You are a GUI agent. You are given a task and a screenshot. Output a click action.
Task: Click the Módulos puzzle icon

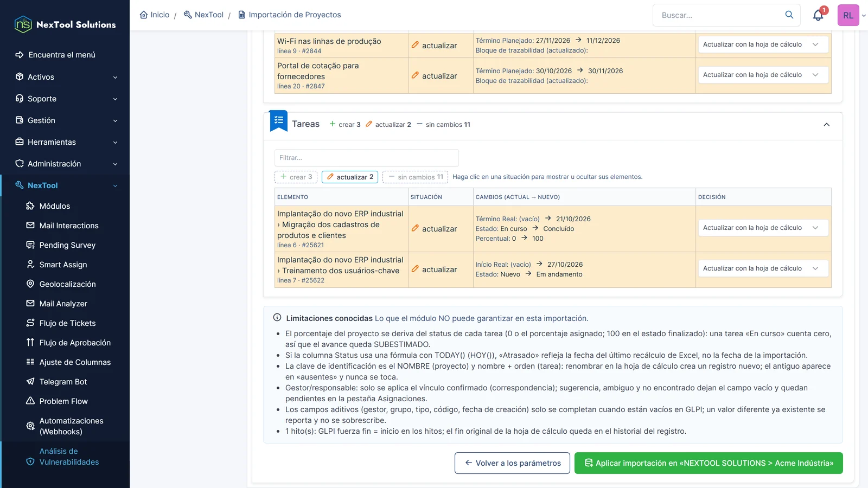pos(30,206)
